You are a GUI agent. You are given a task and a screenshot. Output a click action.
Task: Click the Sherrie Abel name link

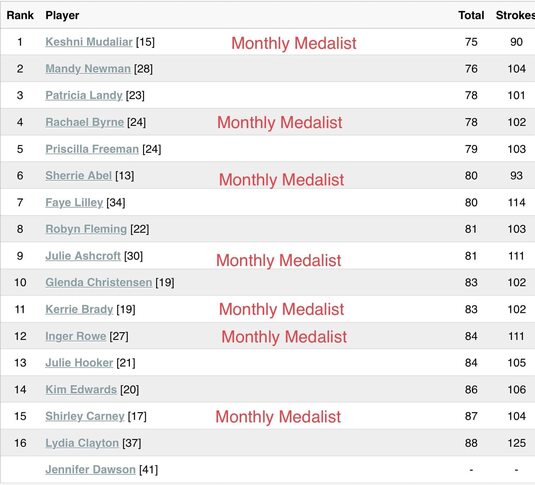[78, 175]
